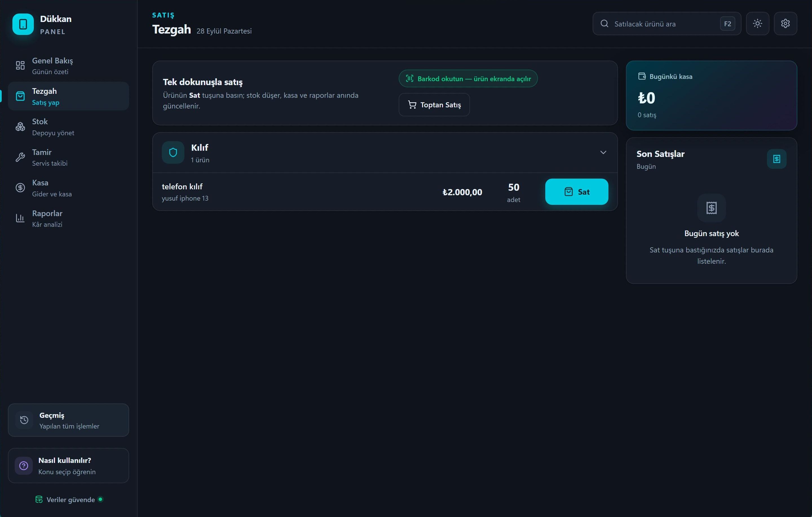Click the yusuf iphone 13 subtitle
Screen dimensions: 812x517
pyautogui.click(x=185, y=198)
